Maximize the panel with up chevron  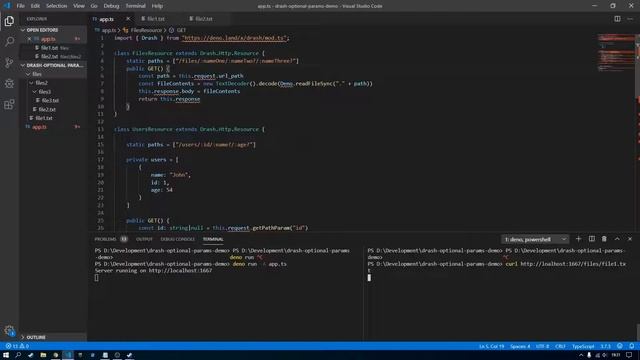tap(617, 239)
